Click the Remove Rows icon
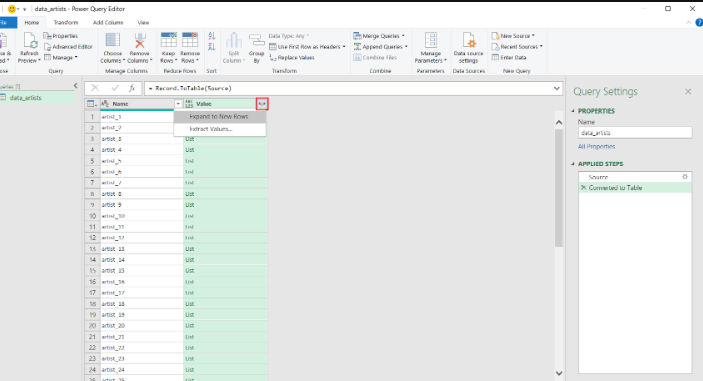The image size is (703, 381). click(x=190, y=40)
